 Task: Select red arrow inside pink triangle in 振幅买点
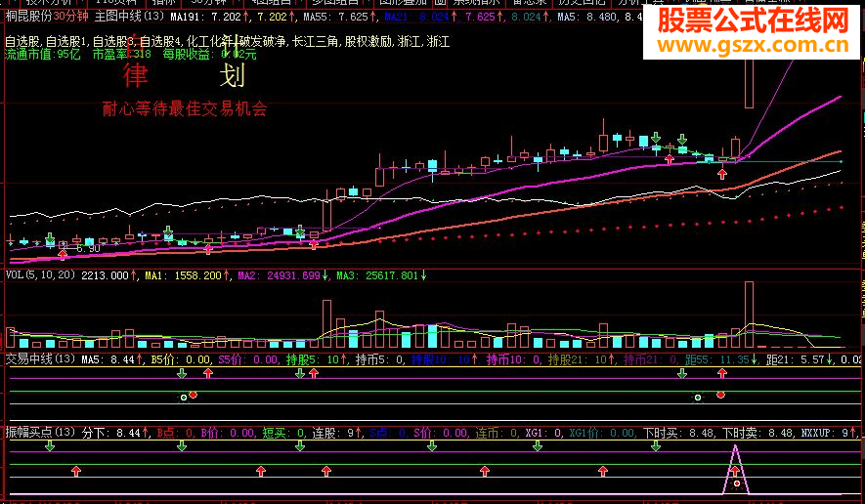[735, 471]
